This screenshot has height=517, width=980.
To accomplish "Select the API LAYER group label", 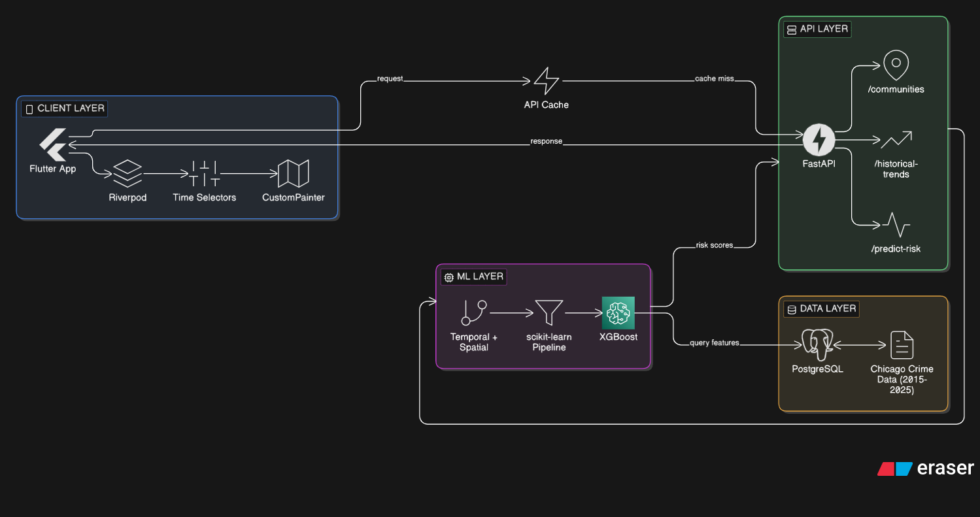I will [817, 29].
